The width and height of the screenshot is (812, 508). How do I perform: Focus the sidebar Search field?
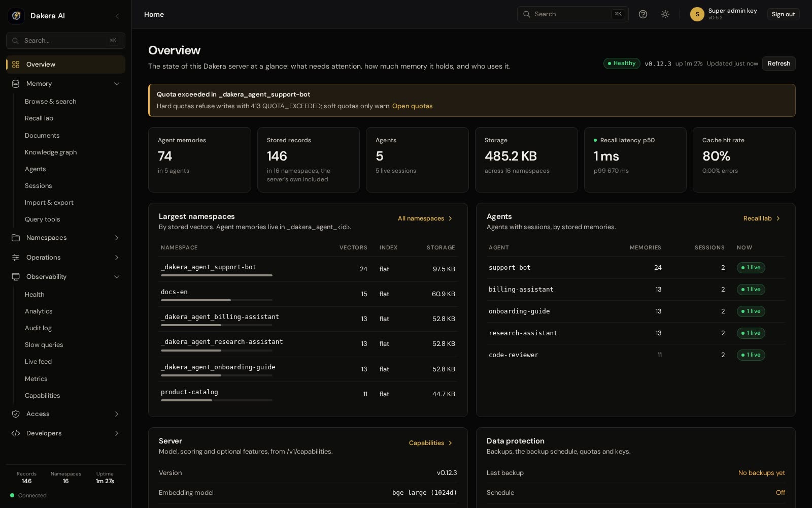pos(65,41)
